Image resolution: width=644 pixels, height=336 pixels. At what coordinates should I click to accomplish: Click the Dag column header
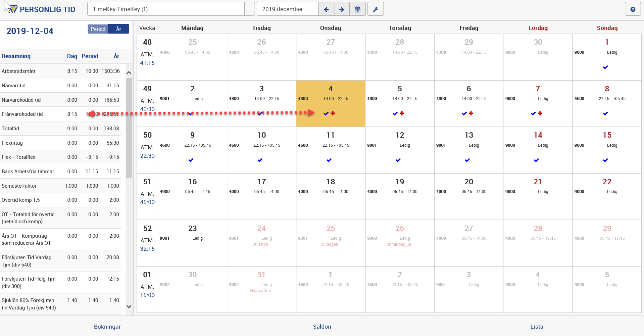click(72, 56)
